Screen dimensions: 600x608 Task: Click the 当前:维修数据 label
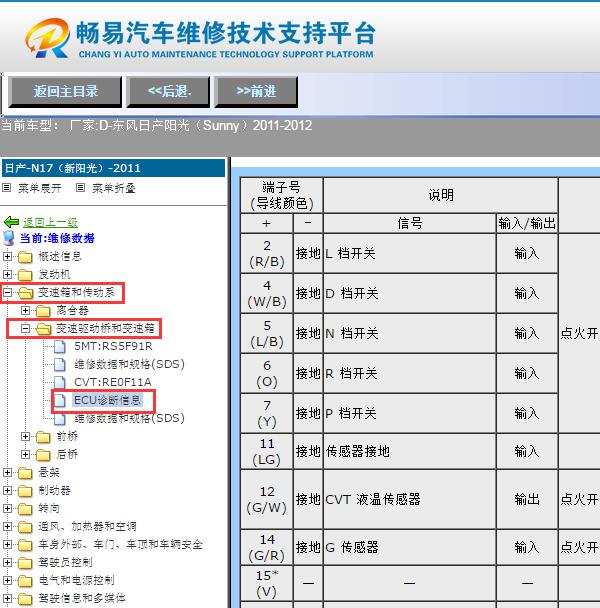click(x=57, y=238)
